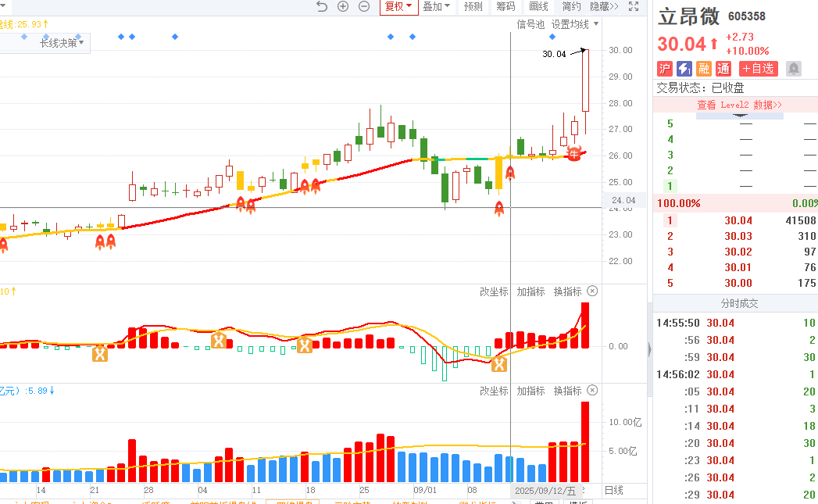This screenshot has width=818, height=504.
Task: Click the 14:56:02 trade row
Action: tap(735, 374)
